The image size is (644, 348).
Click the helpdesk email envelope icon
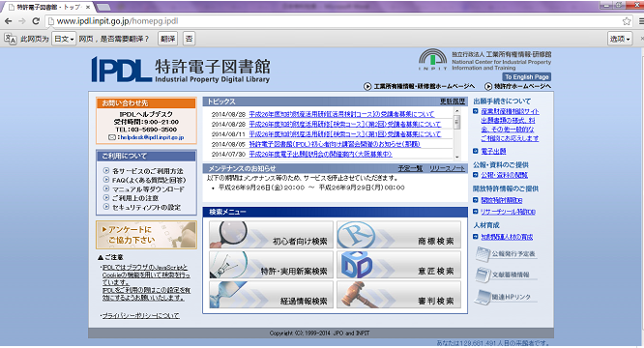[x=112, y=137]
